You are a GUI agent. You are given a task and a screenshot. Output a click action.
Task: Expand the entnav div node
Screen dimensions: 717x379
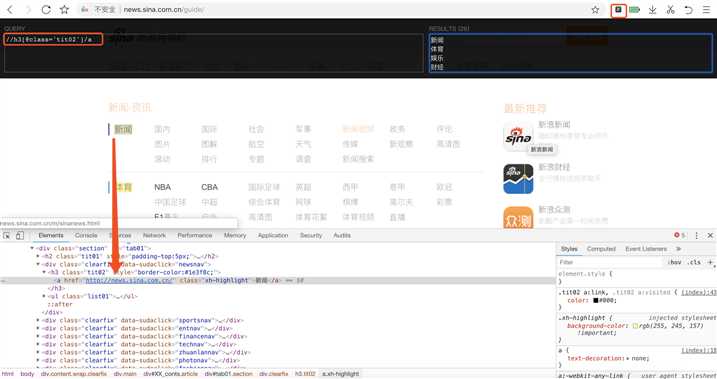38,328
